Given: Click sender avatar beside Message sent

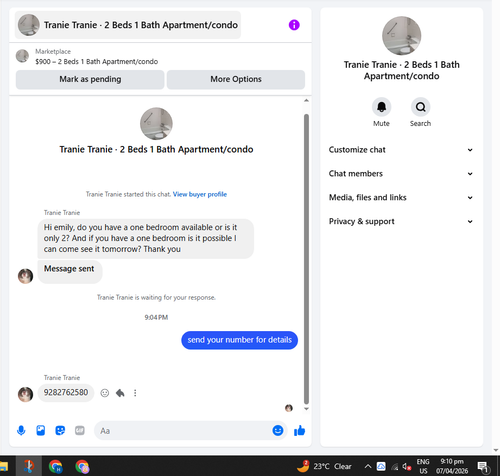Looking at the screenshot, I should (x=25, y=276).
